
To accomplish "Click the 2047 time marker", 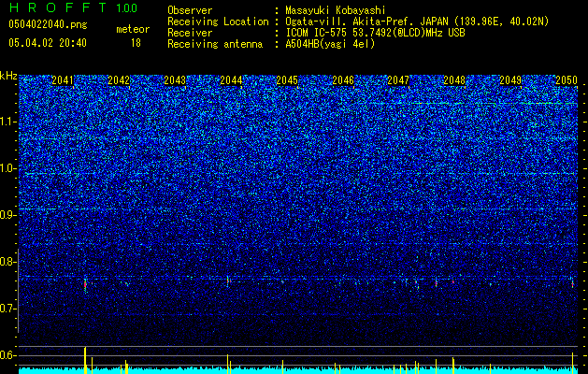I will coord(398,80).
